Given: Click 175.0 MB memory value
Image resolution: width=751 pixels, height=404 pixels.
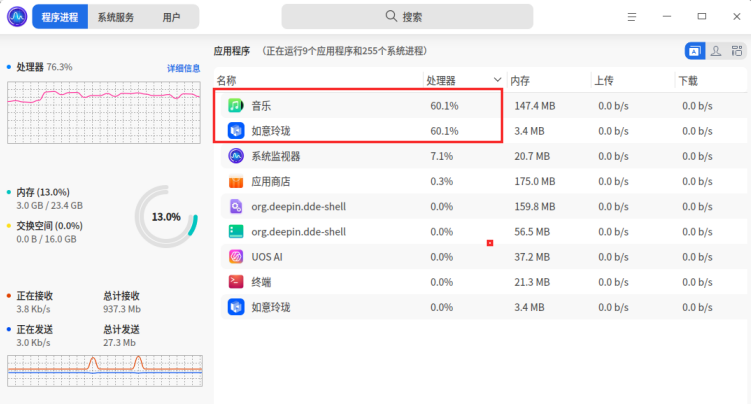Looking at the screenshot, I should point(535,181).
